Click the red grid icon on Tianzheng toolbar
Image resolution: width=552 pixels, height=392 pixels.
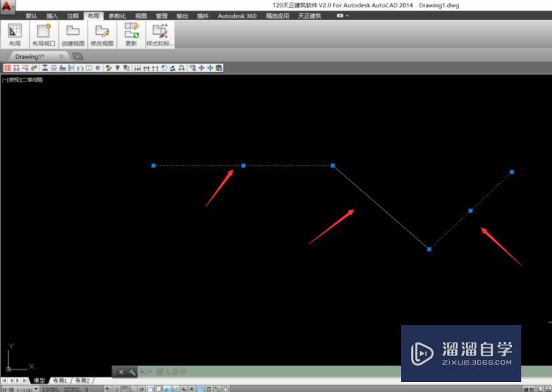click(7, 68)
